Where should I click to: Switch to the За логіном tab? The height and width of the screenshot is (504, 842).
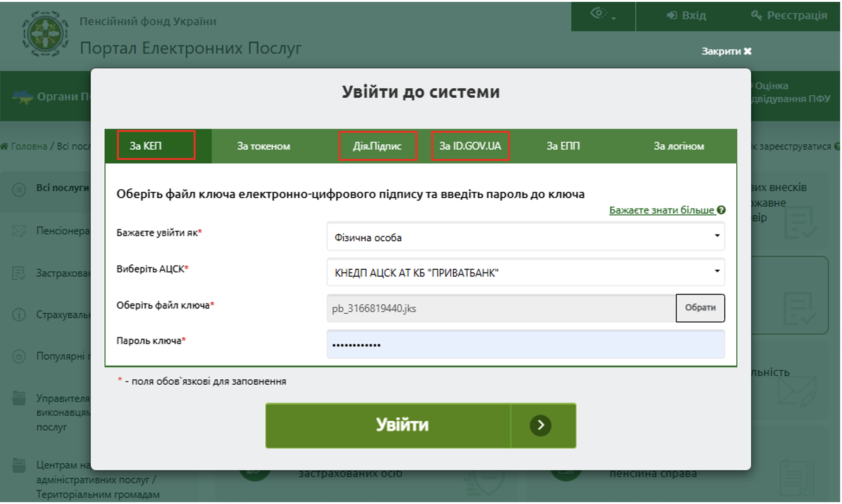[x=678, y=146]
